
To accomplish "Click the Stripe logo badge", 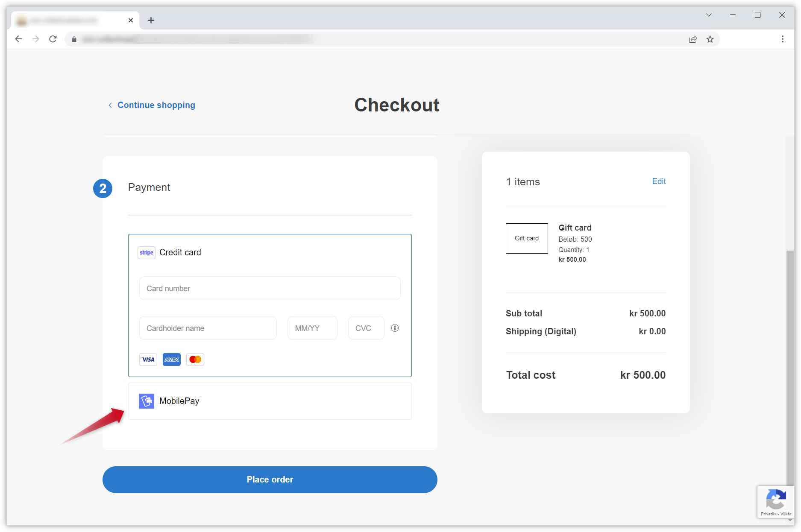I will [146, 252].
